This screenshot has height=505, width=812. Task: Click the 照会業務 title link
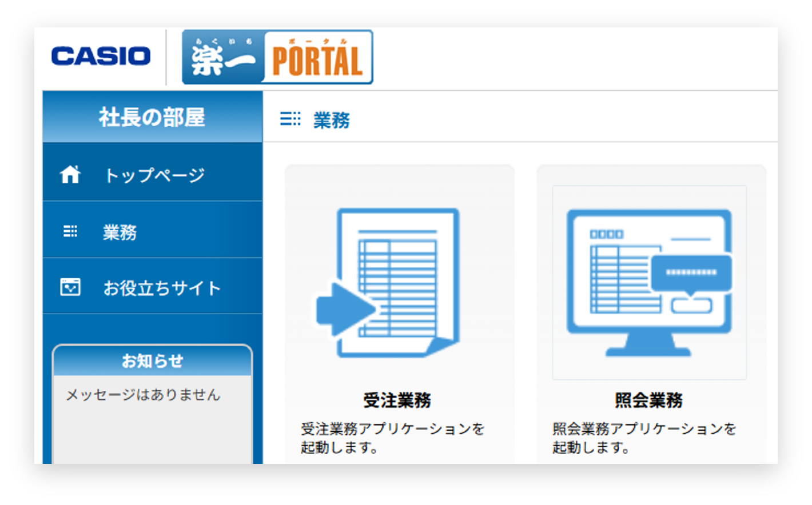coord(648,400)
